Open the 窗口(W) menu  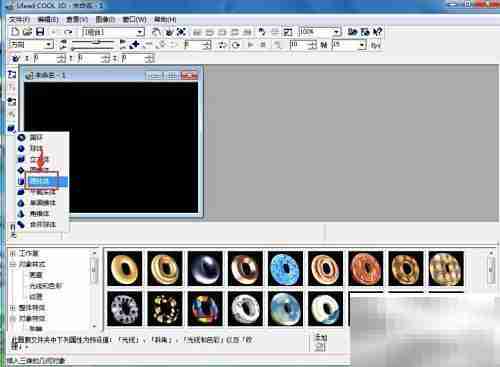(x=134, y=19)
